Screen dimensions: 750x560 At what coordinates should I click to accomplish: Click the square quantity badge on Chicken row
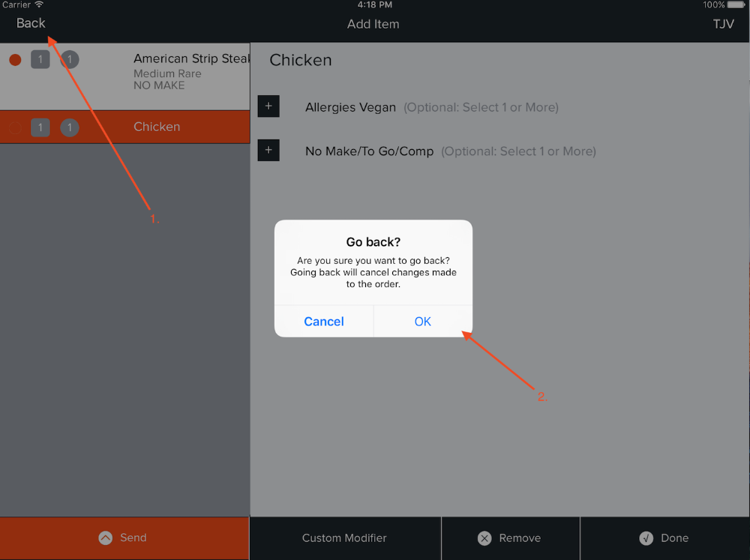click(40, 127)
